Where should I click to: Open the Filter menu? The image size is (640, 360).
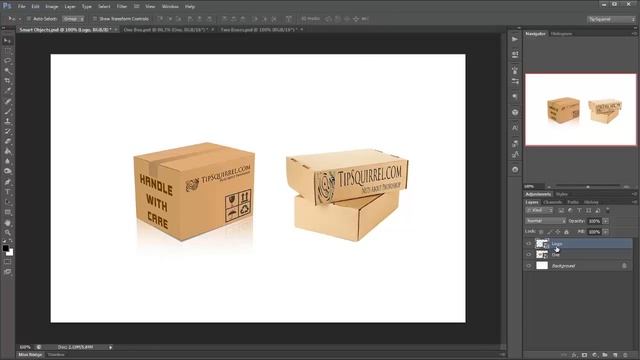coord(122,7)
